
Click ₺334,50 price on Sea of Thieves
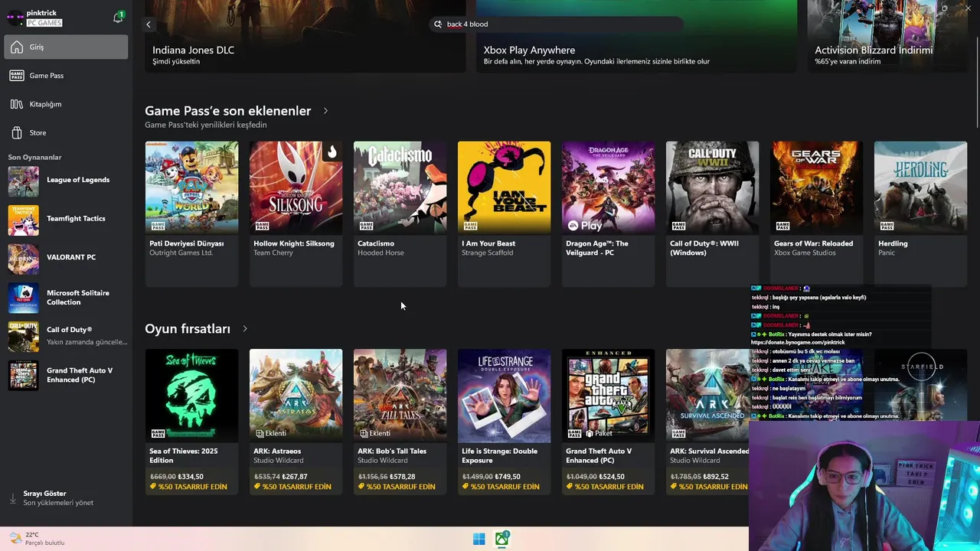191,476
